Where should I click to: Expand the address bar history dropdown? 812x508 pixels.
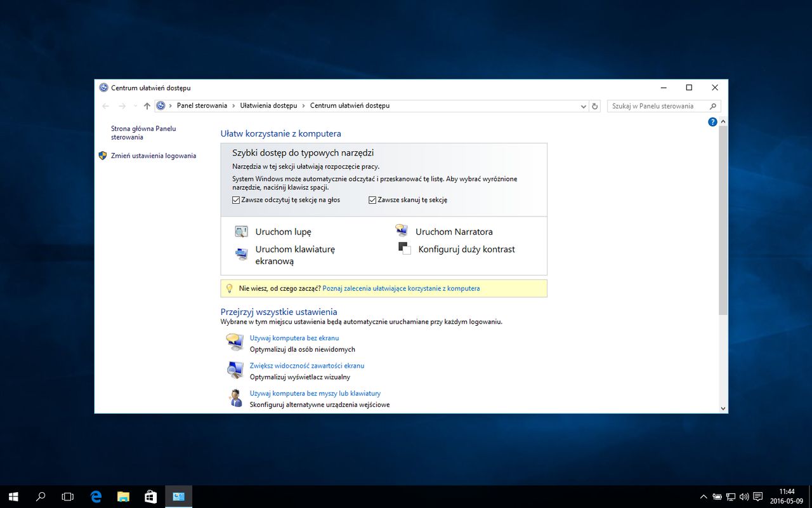pyautogui.click(x=584, y=106)
